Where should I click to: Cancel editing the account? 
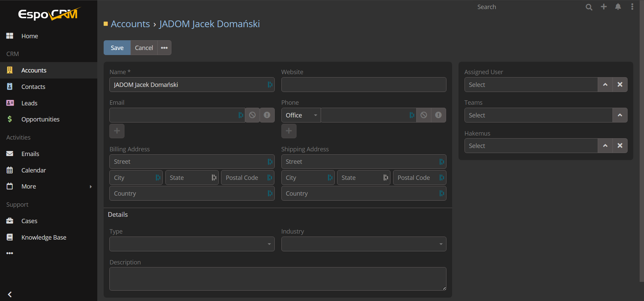[x=144, y=48]
